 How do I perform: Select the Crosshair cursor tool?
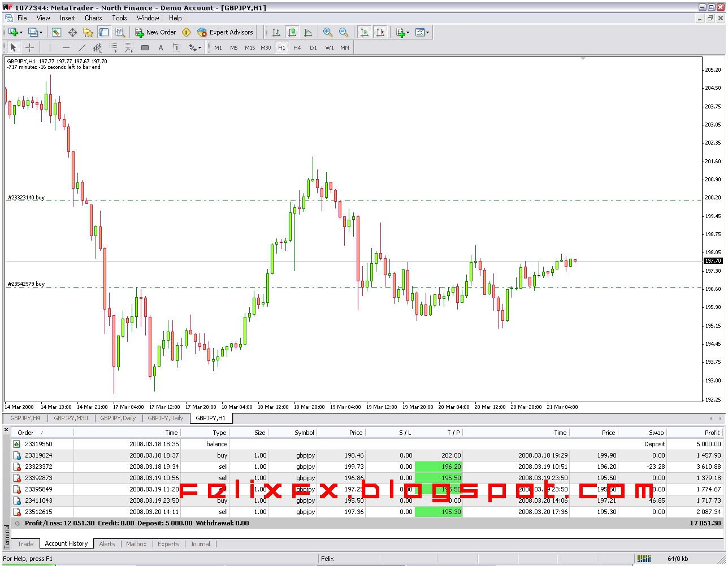coord(29,48)
